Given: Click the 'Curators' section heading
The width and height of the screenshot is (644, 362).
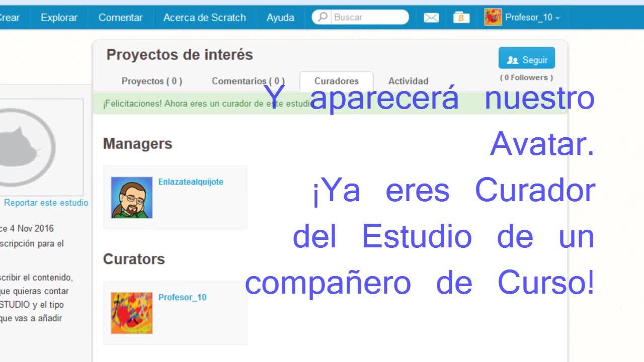Looking at the screenshot, I should pyautogui.click(x=134, y=259).
